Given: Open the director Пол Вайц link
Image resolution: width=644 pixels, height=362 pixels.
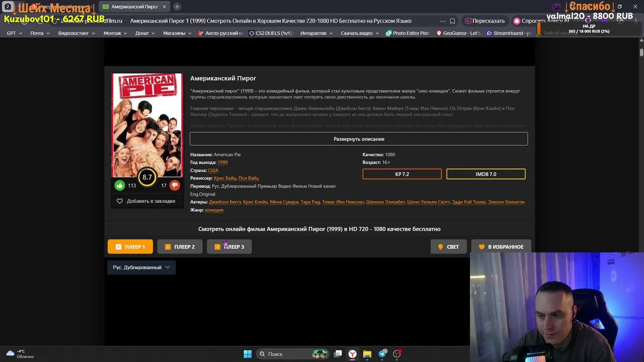Looking at the screenshot, I should tap(249, 178).
